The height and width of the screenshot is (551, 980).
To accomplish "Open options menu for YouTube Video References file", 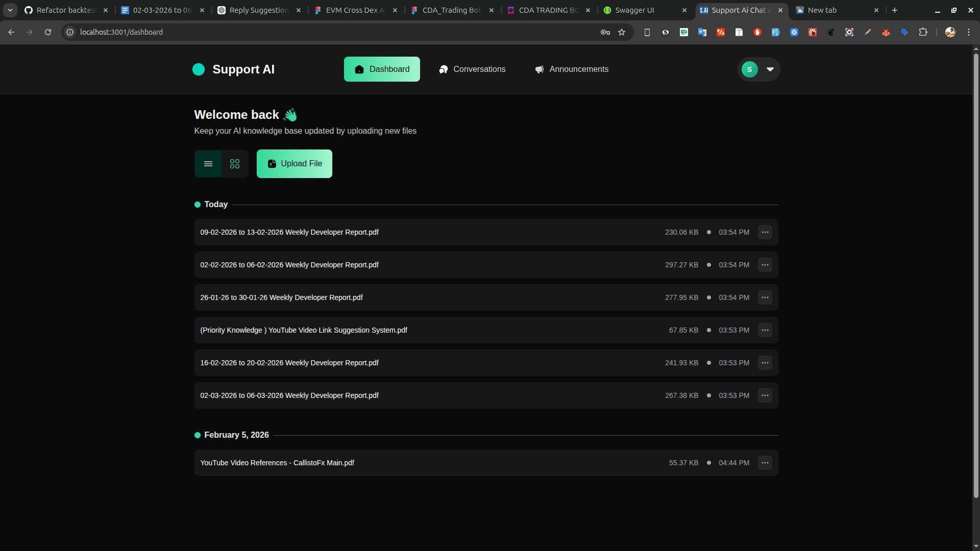I will click(x=764, y=463).
